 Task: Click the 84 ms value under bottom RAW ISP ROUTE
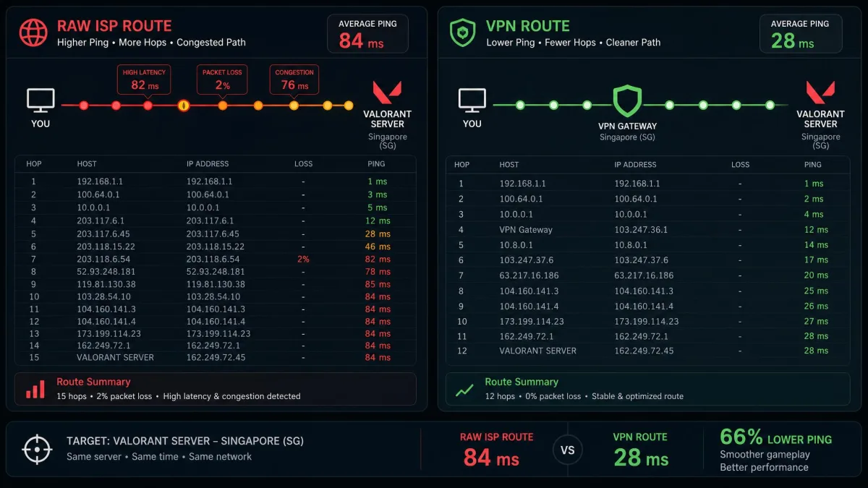(x=491, y=458)
